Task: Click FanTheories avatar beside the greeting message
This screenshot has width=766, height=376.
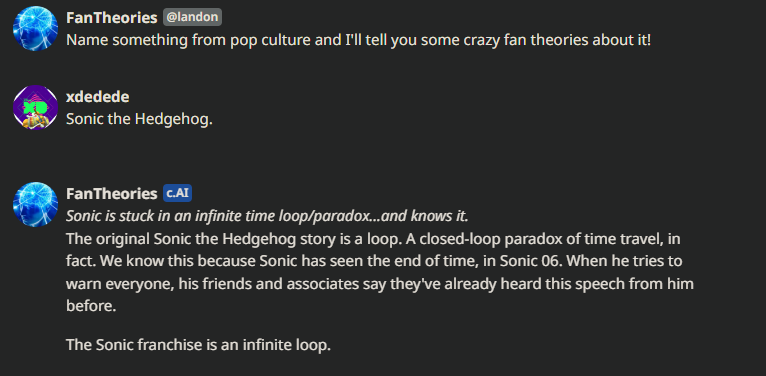Action: (x=35, y=28)
